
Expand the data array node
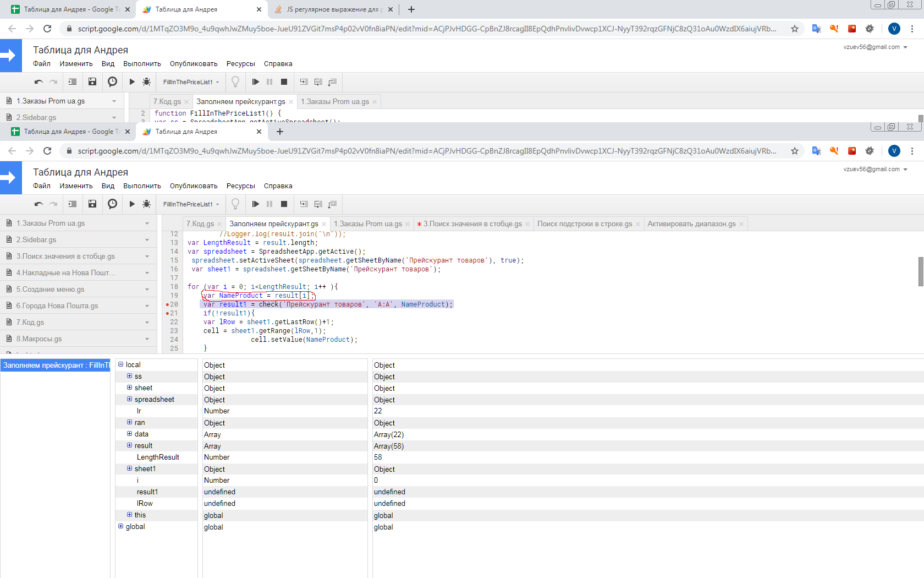129,434
